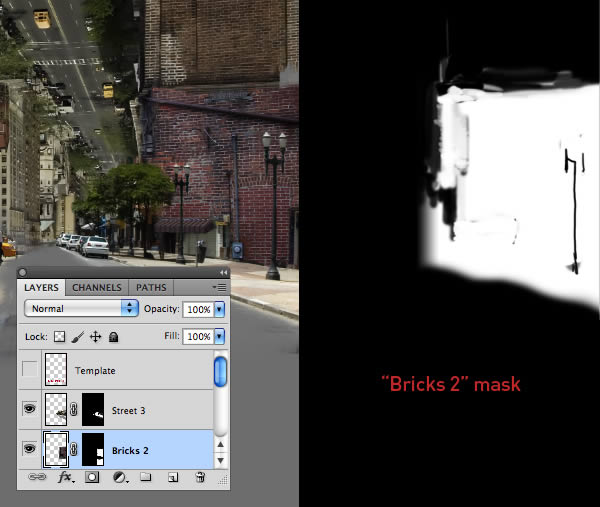Toggle the Bricks 2 mask link icon
Image resolution: width=600 pixels, height=507 pixels.
[x=74, y=449]
